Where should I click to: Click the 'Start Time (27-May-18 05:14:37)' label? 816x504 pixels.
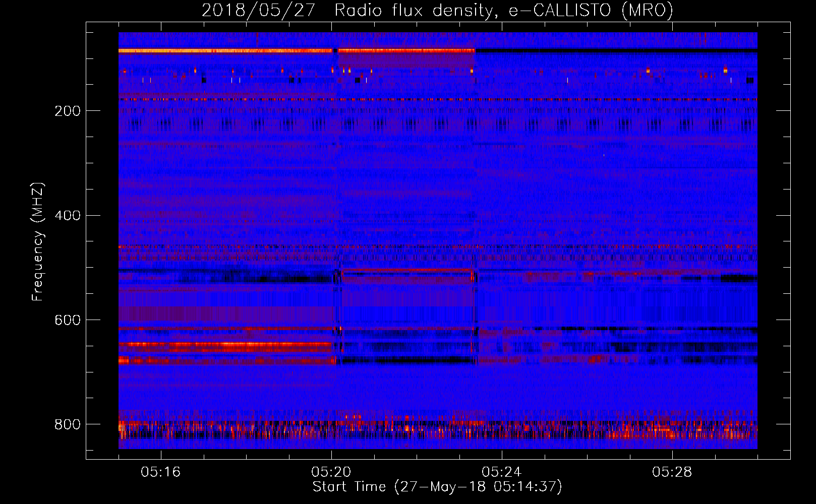tap(437, 487)
